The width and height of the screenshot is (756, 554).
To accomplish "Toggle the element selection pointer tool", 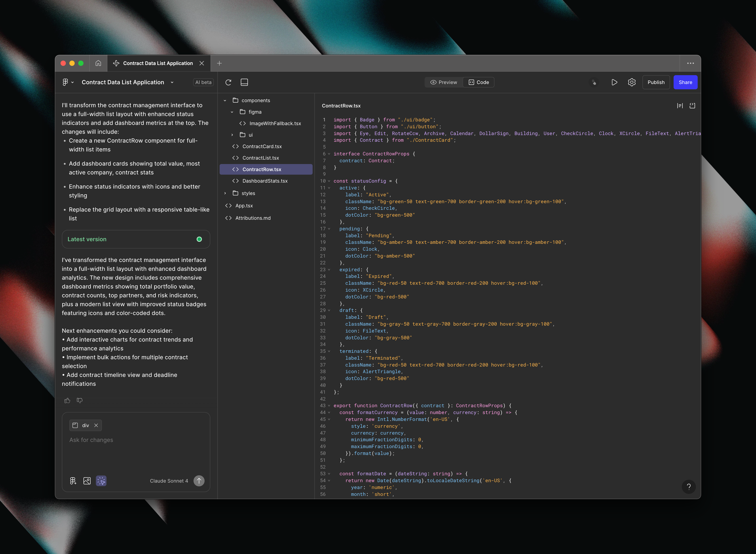I will (x=101, y=481).
